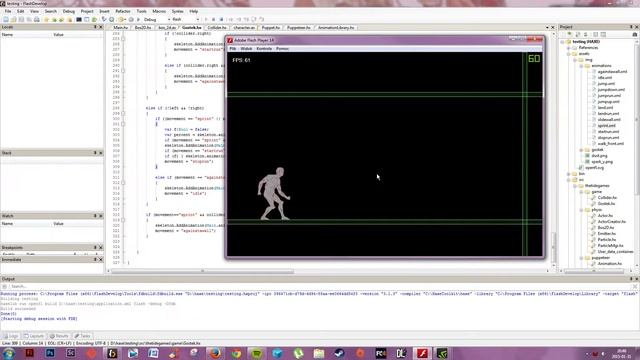Open Steam from the taskbar
The height and width of the screenshot is (360, 640).
click(x=339, y=353)
